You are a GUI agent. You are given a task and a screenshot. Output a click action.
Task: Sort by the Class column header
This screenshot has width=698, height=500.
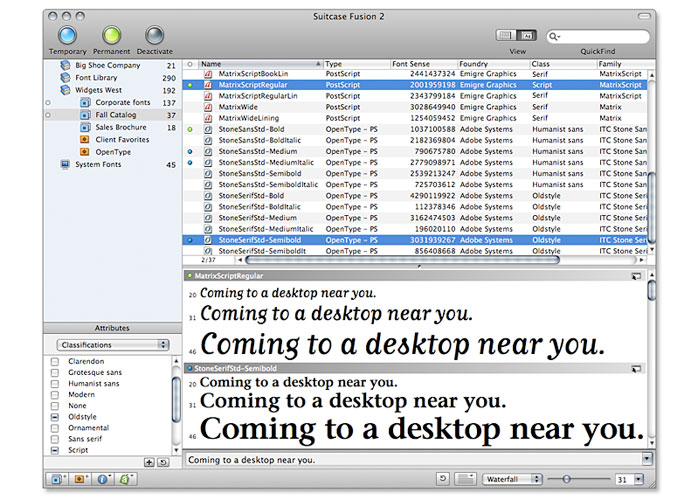(563, 64)
